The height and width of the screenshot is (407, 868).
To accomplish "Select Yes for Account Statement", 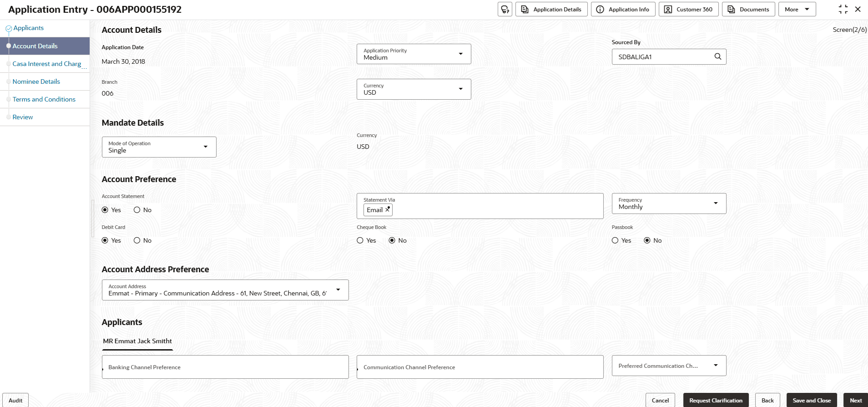I will coord(105,210).
